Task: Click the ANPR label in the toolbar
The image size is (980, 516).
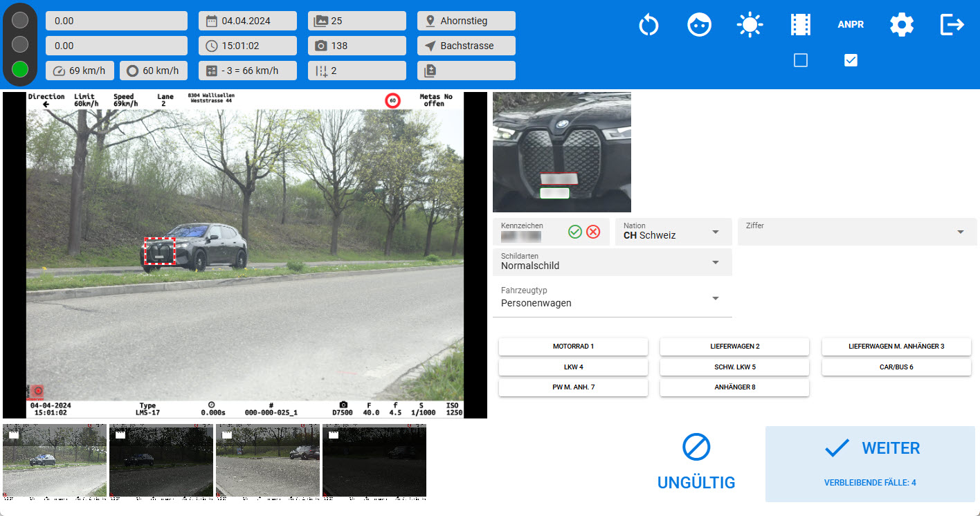Action: (x=851, y=25)
